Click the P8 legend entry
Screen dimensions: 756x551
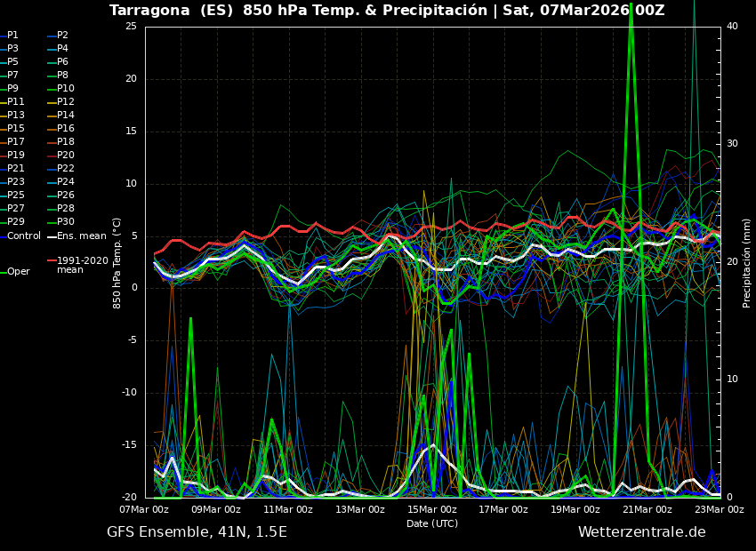click(62, 76)
